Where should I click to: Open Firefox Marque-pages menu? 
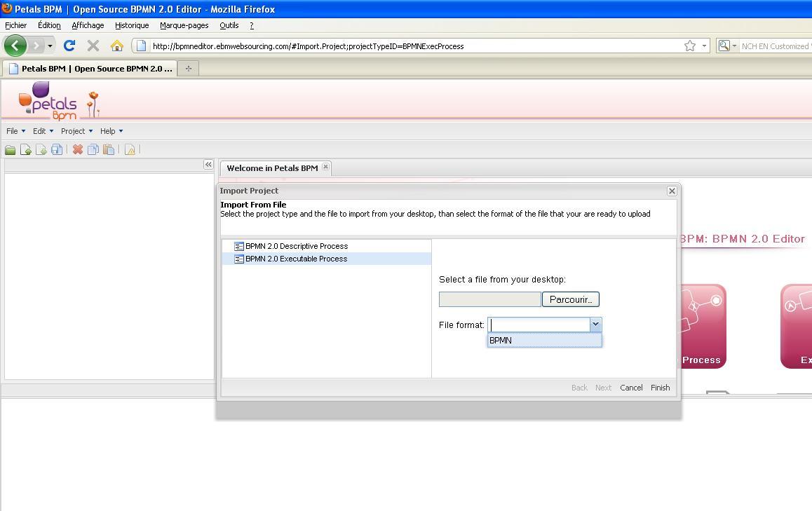click(184, 25)
